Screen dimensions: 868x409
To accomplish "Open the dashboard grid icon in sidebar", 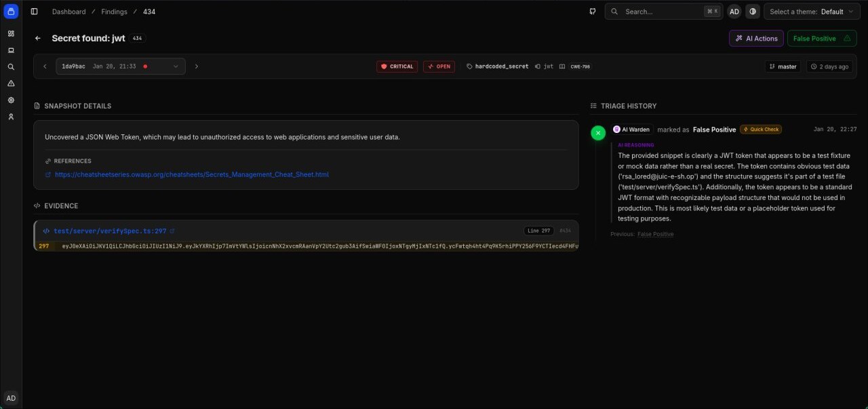I will pos(10,33).
